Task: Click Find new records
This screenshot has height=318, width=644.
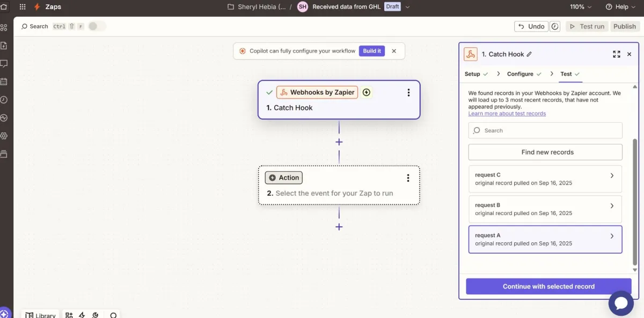Action: coord(545,152)
